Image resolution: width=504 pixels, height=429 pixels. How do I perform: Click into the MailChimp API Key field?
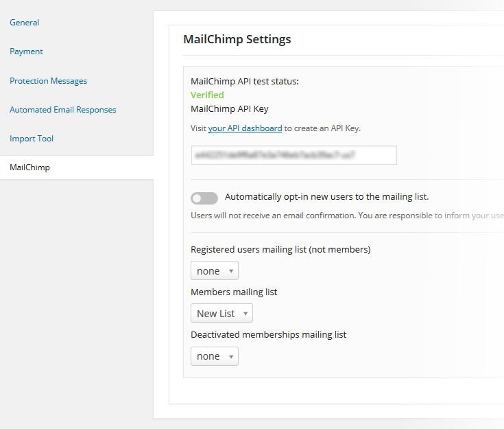coord(293,155)
